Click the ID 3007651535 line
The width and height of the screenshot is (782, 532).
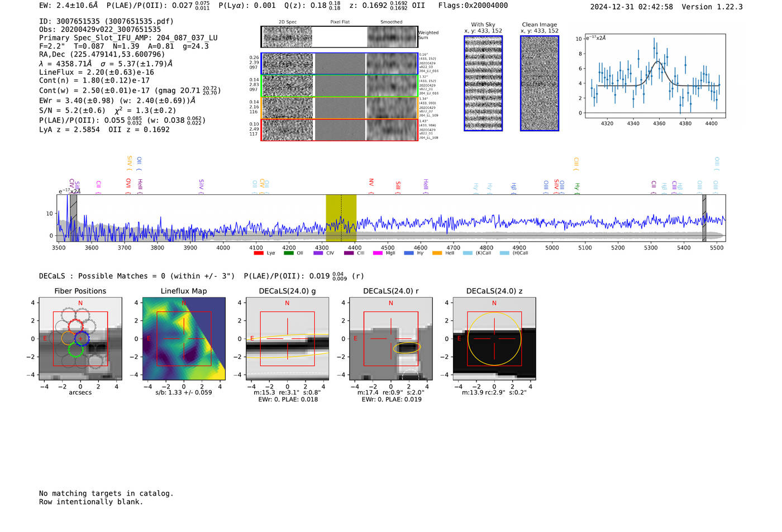pos(106,21)
